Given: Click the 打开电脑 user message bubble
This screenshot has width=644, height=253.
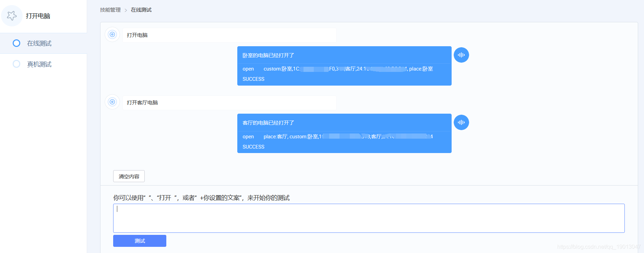Looking at the screenshot, I should pyautogui.click(x=229, y=35).
